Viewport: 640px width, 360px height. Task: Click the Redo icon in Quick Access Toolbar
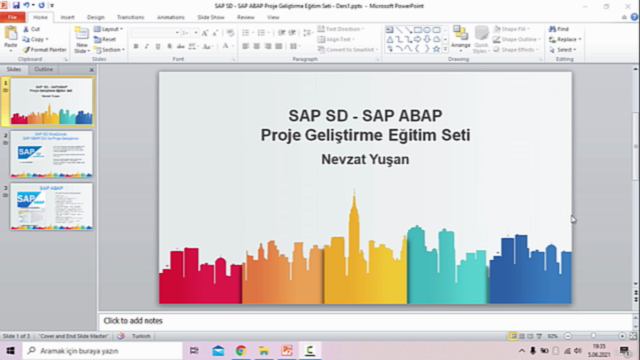41,5
